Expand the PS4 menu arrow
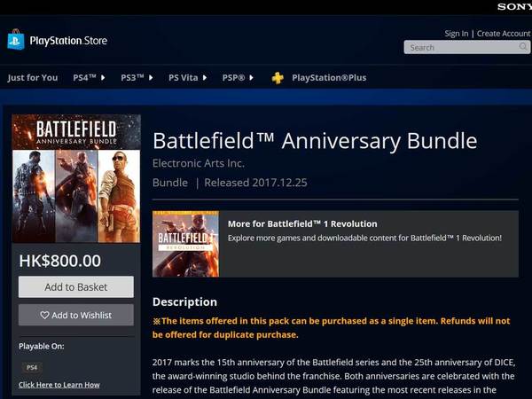The width and height of the screenshot is (532, 399). tap(103, 78)
